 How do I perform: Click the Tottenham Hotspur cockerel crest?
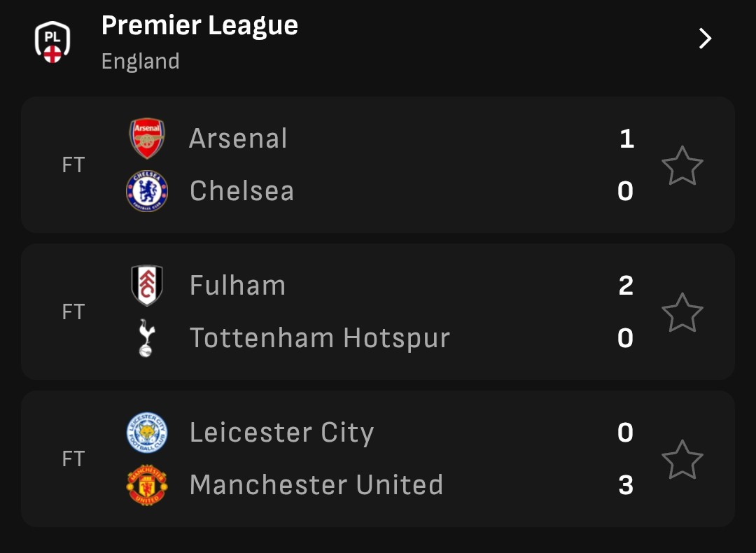point(146,337)
